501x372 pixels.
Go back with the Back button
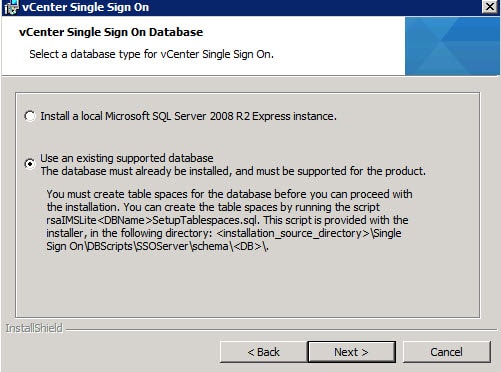[x=263, y=352]
